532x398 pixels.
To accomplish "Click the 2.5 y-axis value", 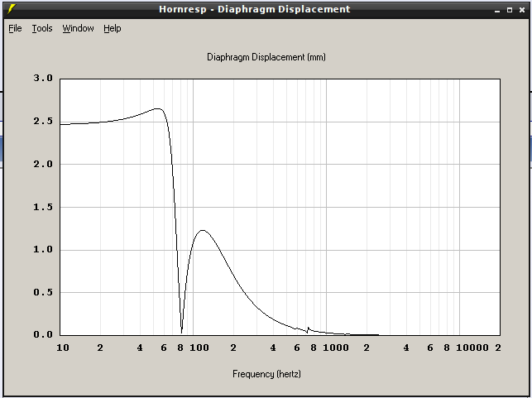I will click(x=43, y=121).
